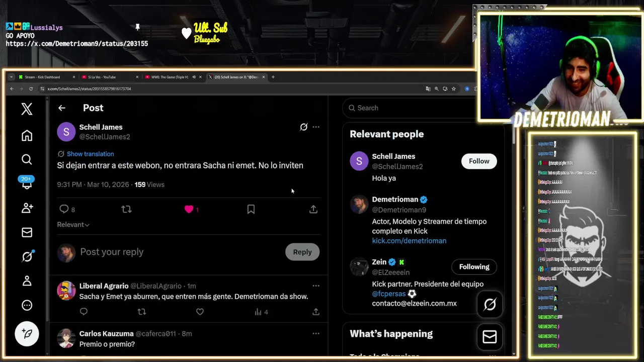Open the X logo home link

click(x=27, y=109)
